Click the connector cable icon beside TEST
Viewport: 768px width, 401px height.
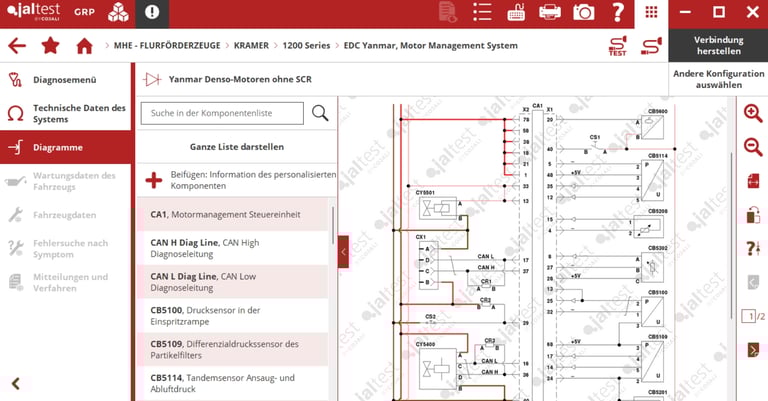[x=651, y=46]
